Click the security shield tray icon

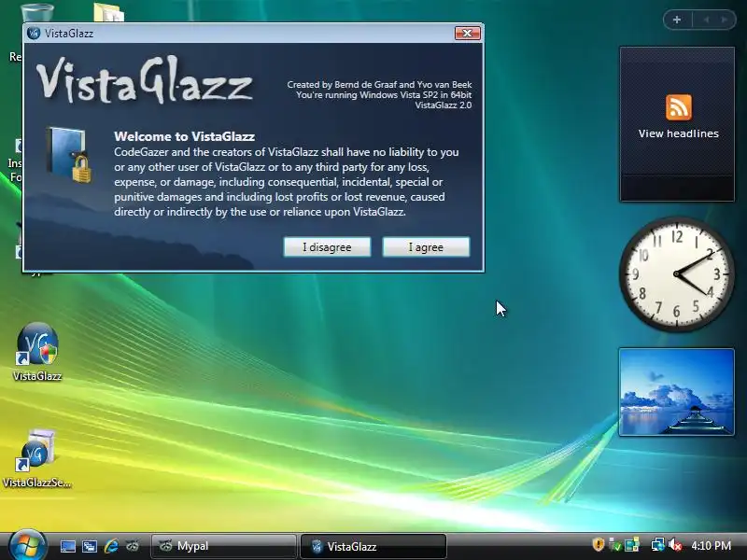pos(598,545)
